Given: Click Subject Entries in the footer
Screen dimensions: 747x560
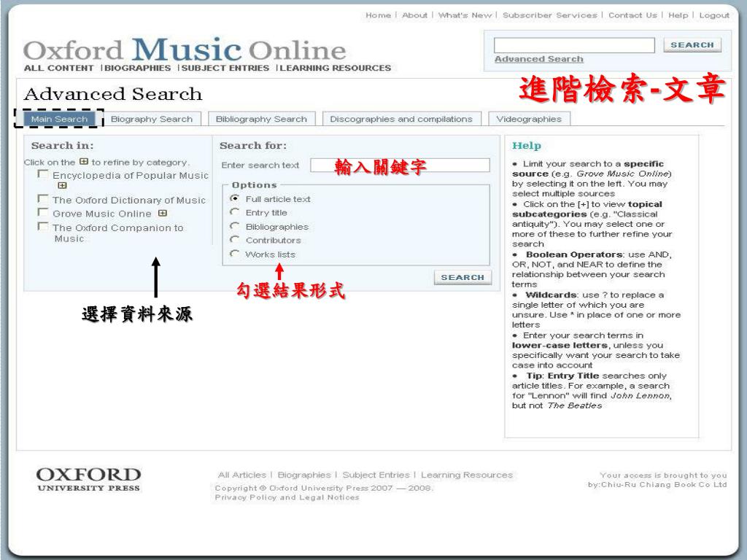Looking at the screenshot, I should (x=376, y=475).
